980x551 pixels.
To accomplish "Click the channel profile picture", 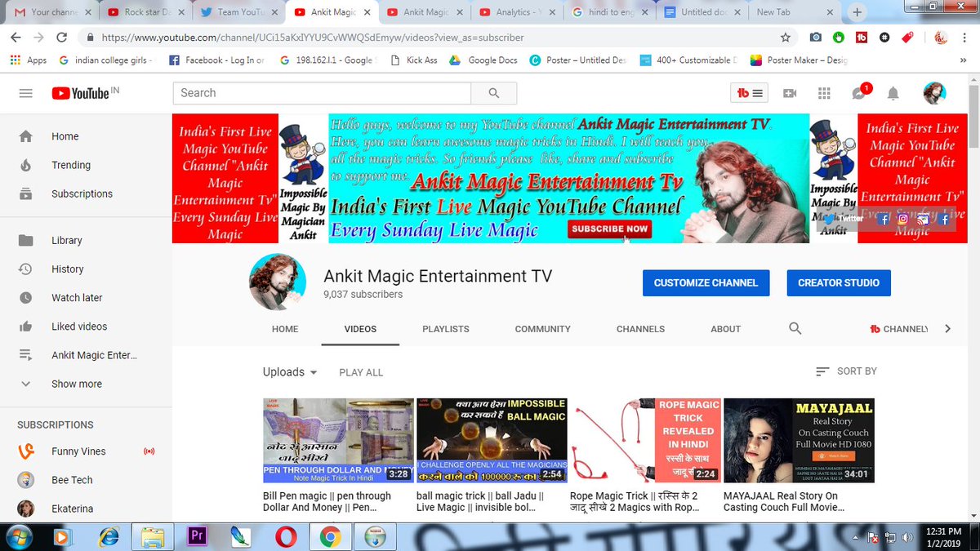I will point(278,282).
